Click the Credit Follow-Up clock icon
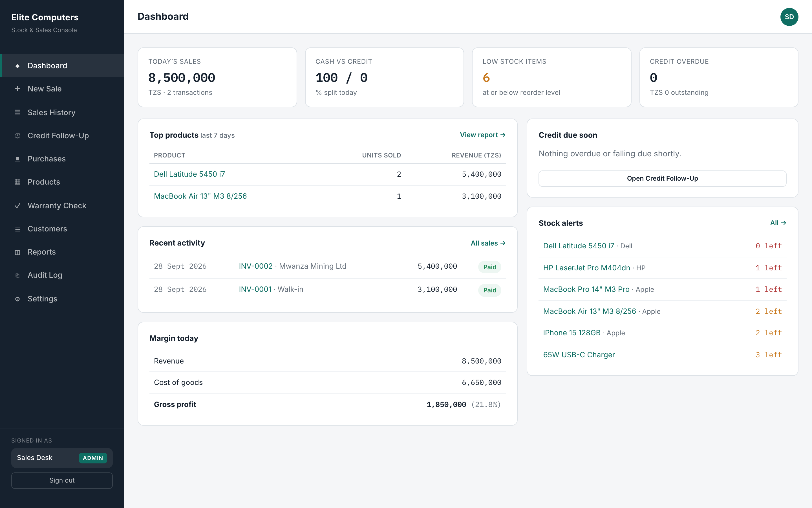Image resolution: width=812 pixels, height=508 pixels. click(17, 136)
